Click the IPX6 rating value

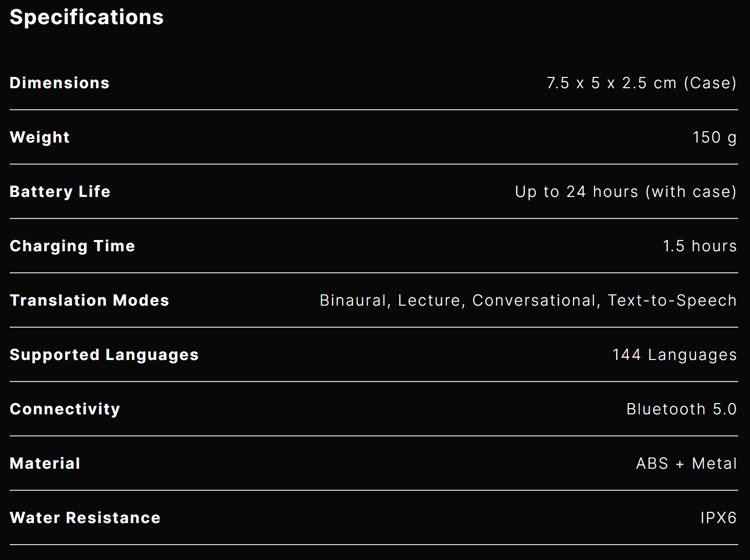coord(718,518)
